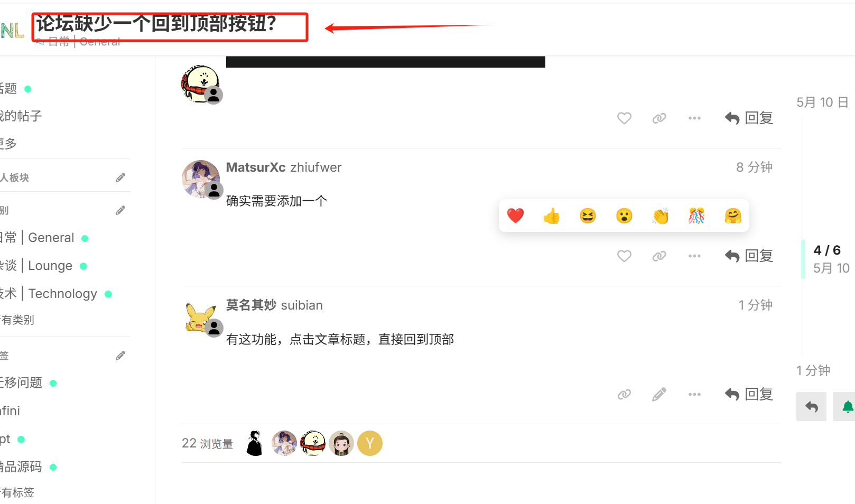Click the notification bell button

(846, 406)
